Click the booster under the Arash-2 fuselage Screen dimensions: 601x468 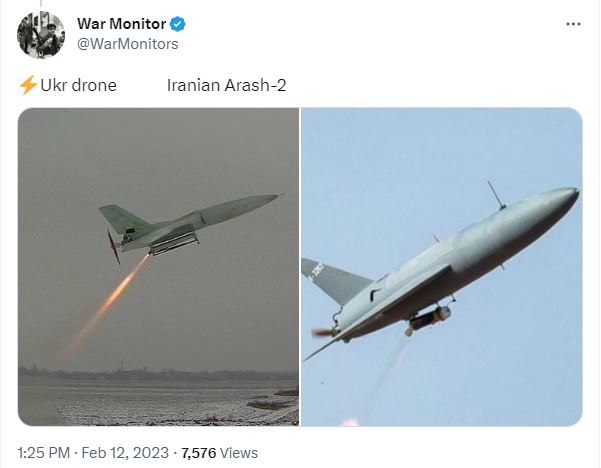tap(429, 319)
